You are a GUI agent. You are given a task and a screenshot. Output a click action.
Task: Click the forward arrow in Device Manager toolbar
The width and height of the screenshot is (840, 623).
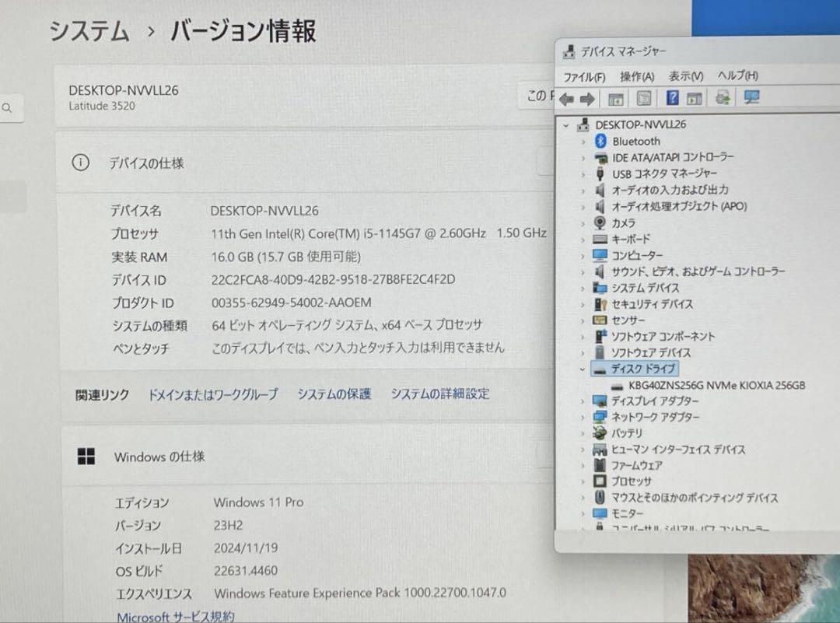pyautogui.click(x=587, y=99)
